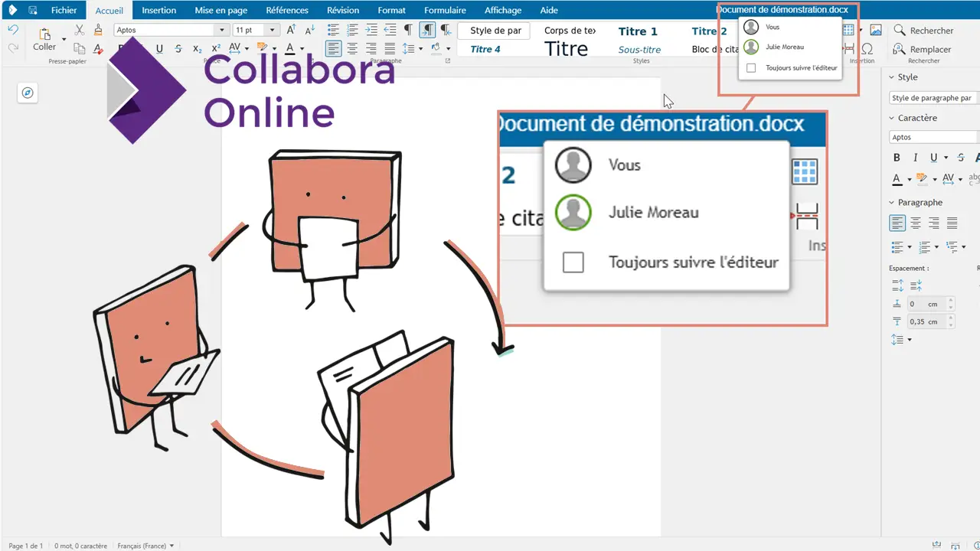Collapse the Caractère section in sidebar
This screenshot has width=980, height=551.
[891, 119]
